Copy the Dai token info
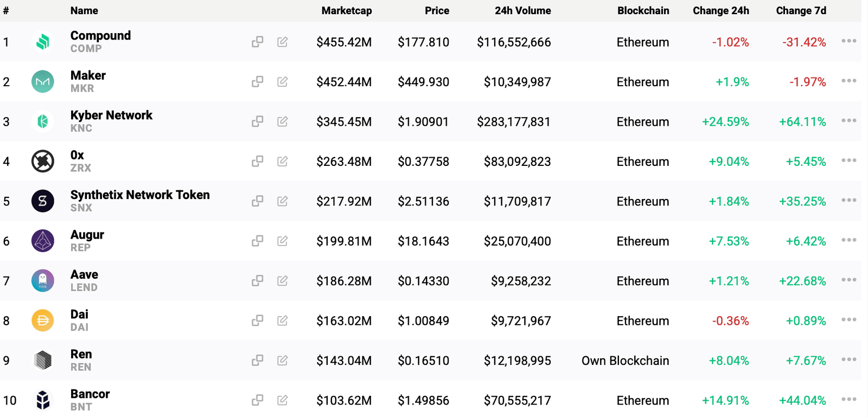 (258, 320)
